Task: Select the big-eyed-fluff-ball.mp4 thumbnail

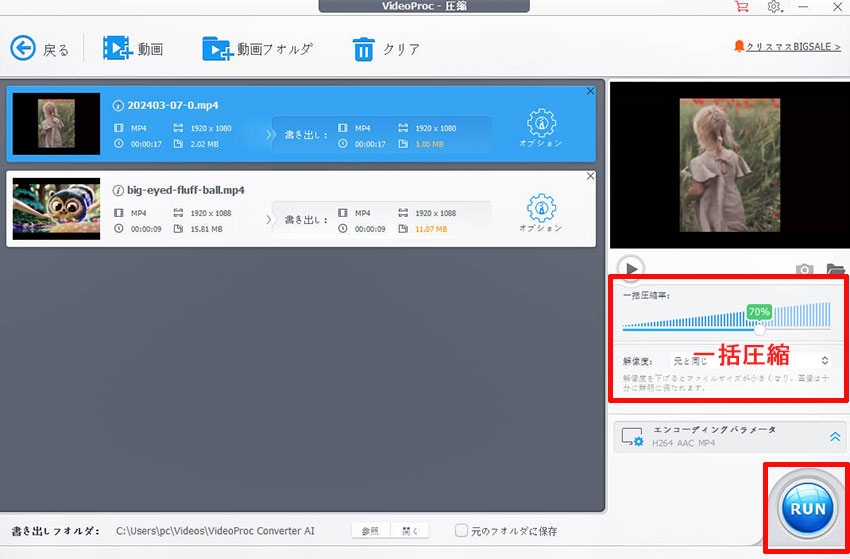Action: (x=56, y=209)
